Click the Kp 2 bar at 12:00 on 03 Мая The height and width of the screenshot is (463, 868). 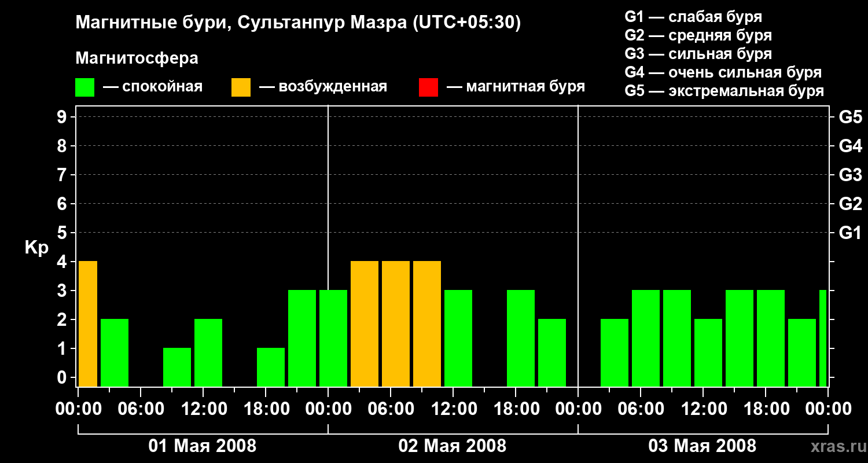pos(708,352)
